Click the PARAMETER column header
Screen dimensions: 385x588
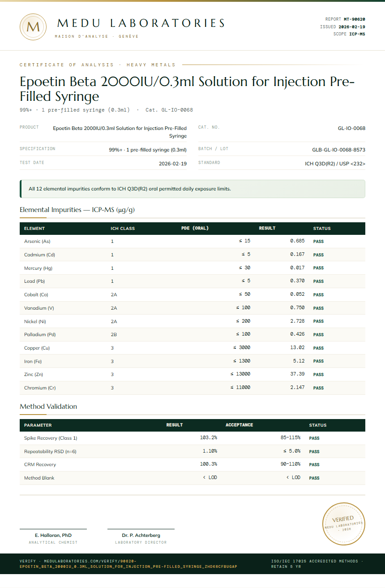click(38, 425)
